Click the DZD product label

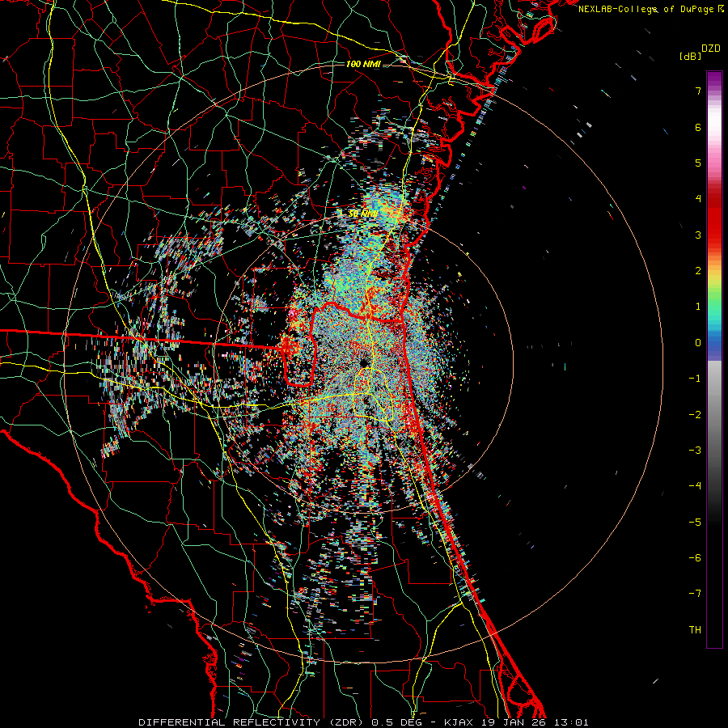pos(710,49)
